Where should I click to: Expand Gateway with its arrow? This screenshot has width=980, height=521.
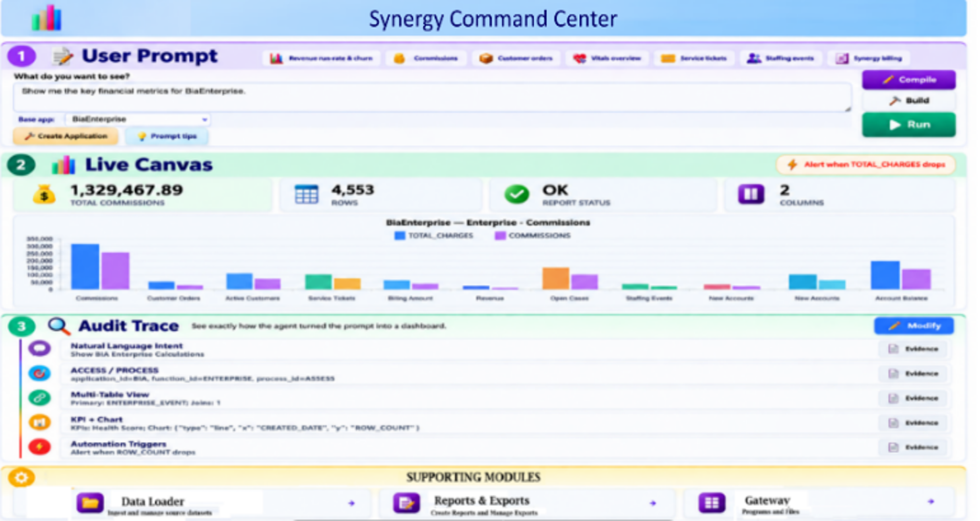(x=931, y=502)
